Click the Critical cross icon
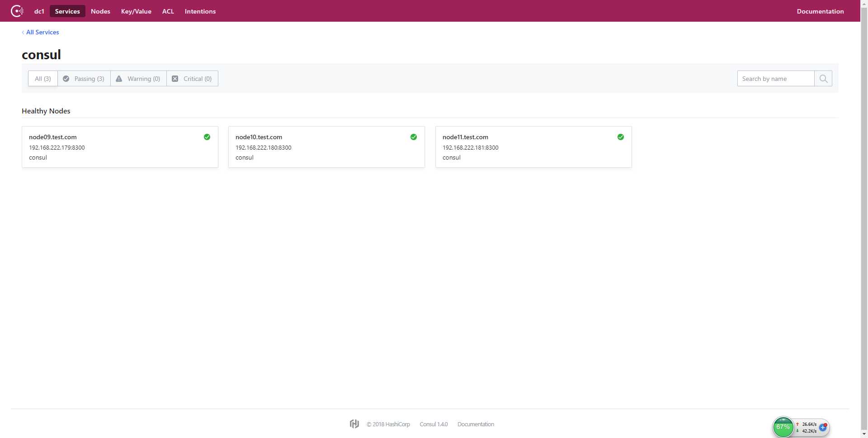This screenshot has width=868, height=438. [175, 79]
